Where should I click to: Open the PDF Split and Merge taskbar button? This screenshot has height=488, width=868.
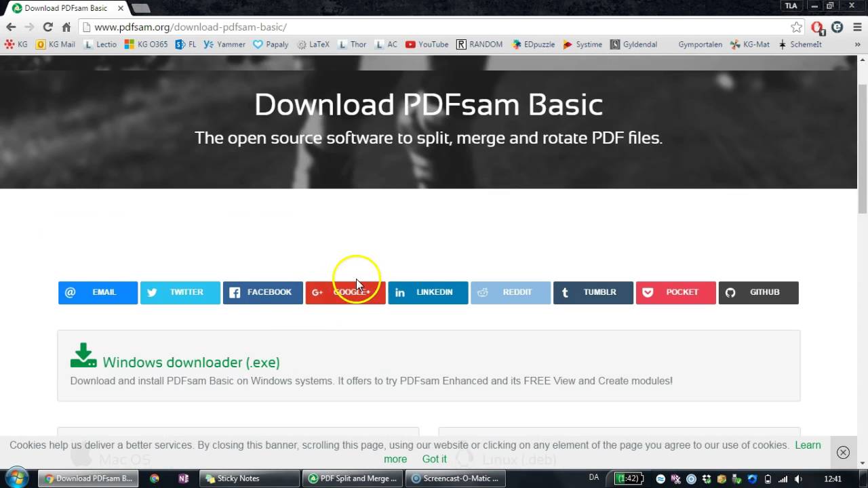tap(353, 479)
